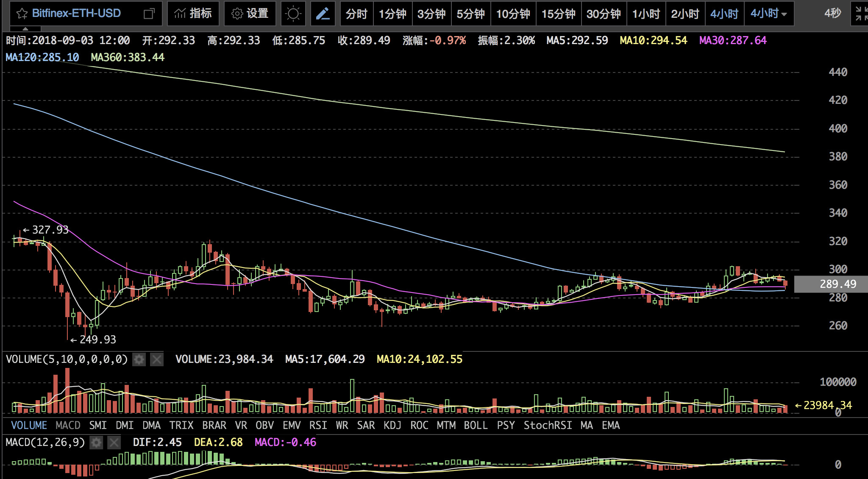Select the 15分钟 interval
The height and width of the screenshot is (479, 868).
point(559,14)
